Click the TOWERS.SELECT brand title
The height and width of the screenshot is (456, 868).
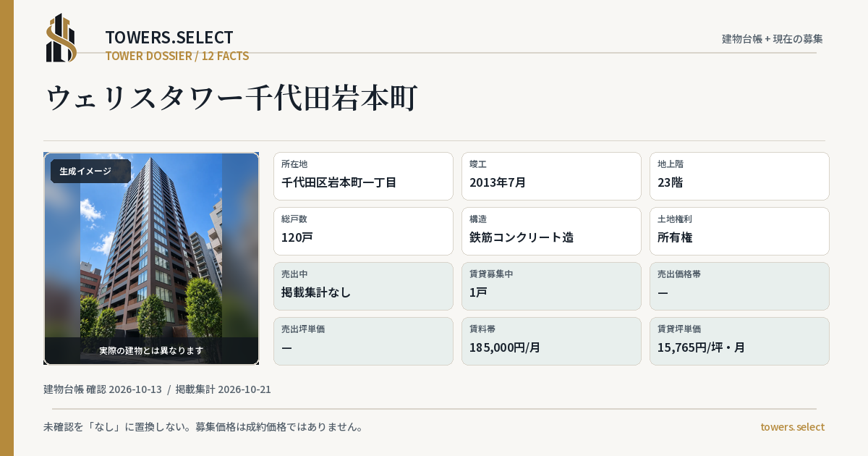pos(169,38)
